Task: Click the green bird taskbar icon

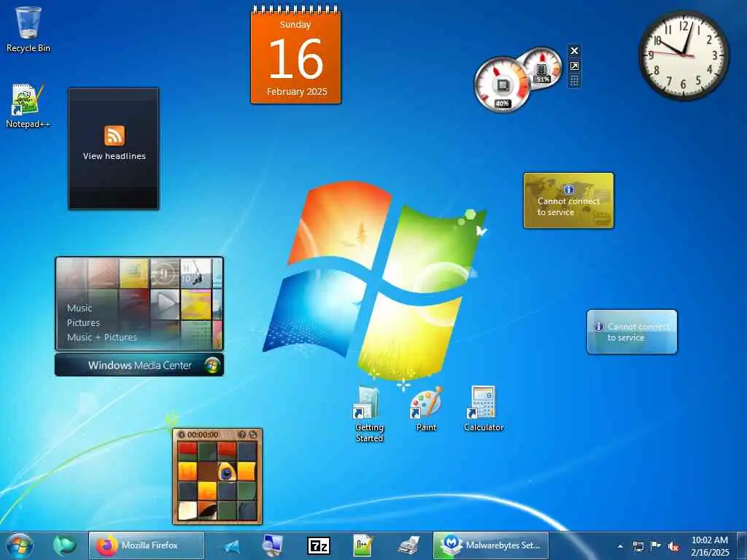Action: click(64, 545)
